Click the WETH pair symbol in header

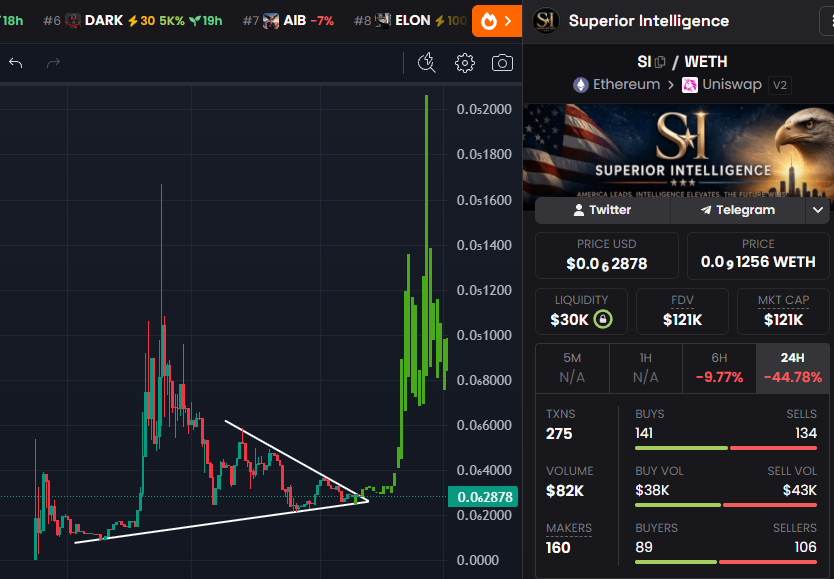click(x=705, y=62)
